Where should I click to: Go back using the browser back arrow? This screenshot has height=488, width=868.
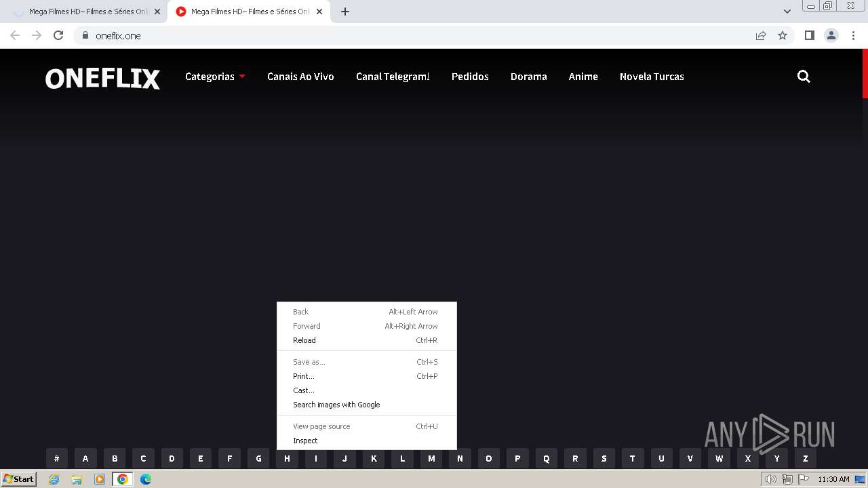point(15,35)
